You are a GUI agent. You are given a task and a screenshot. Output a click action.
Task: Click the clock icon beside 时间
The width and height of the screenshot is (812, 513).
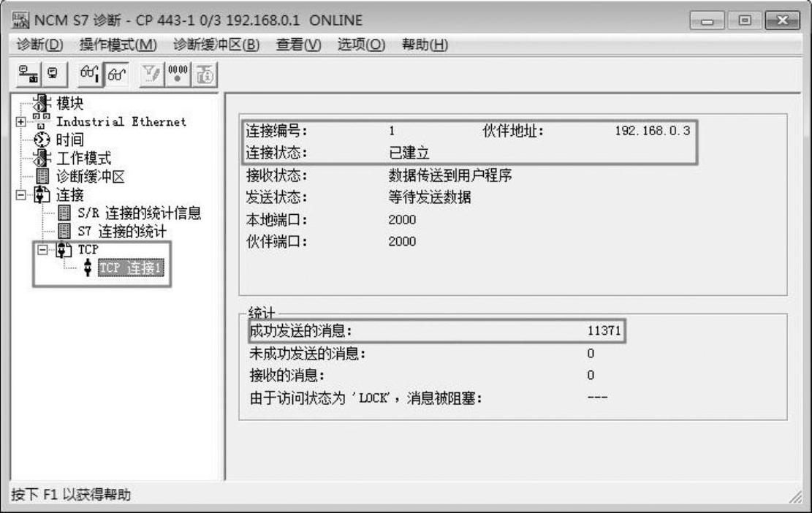42,140
